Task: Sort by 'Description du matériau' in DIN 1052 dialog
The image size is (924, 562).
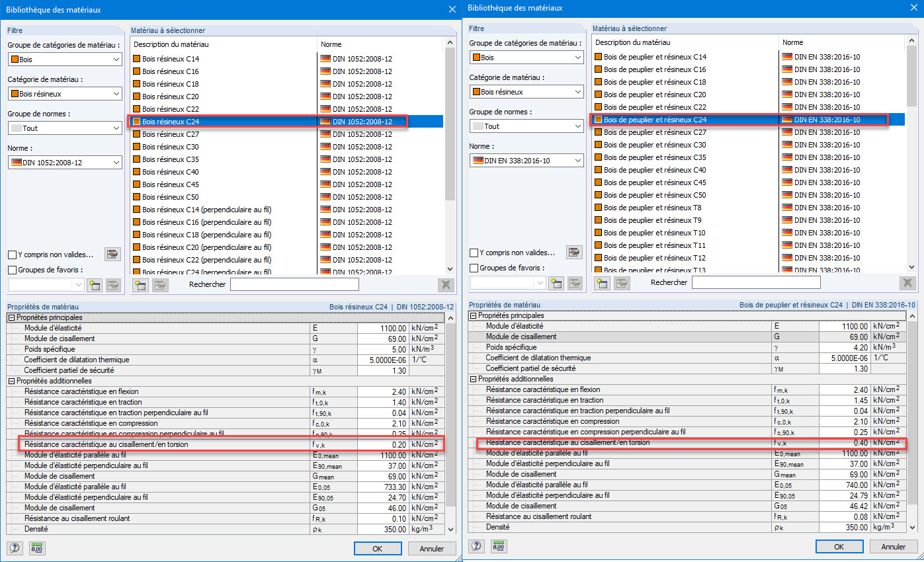Action: [224, 44]
